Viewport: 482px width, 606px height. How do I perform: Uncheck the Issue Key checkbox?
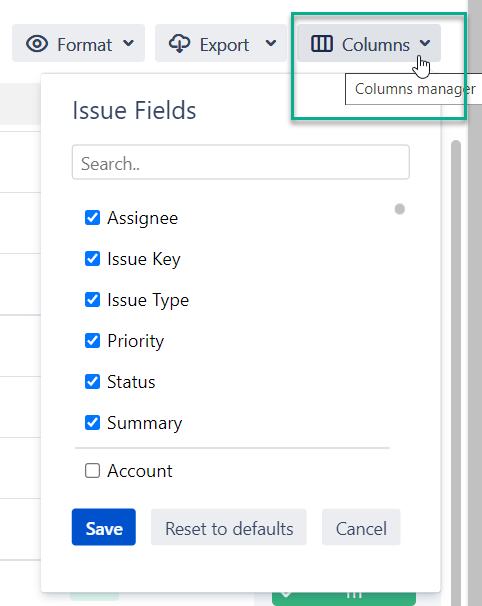pyautogui.click(x=92, y=259)
